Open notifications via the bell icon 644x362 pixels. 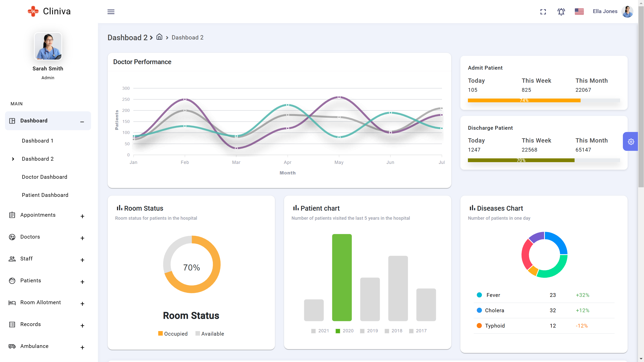(561, 12)
